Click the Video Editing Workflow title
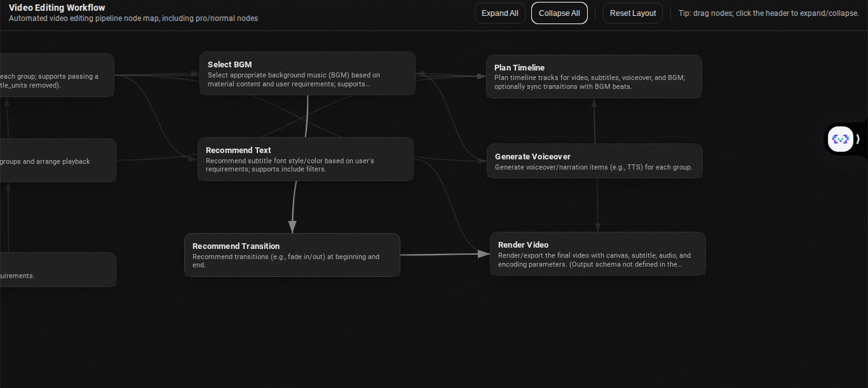Image resolution: width=868 pixels, height=388 pixels. pos(57,8)
